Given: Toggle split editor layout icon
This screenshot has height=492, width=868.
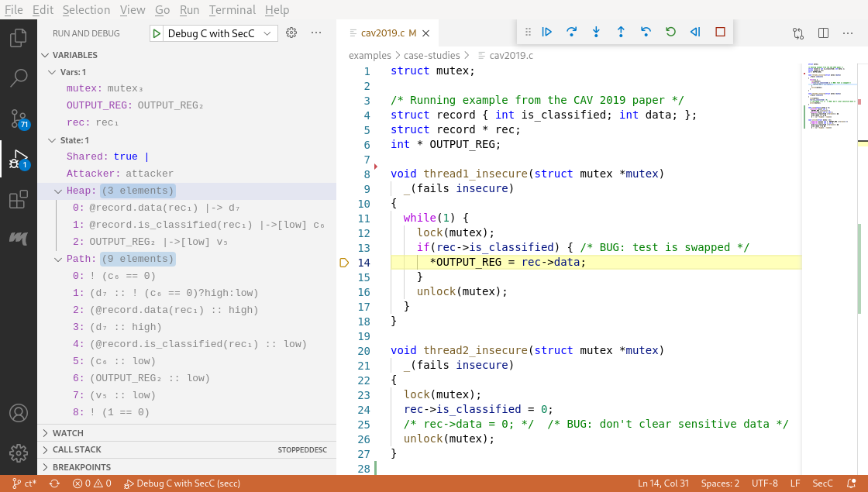Looking at the screenshot, I should (x=824, y=33).
